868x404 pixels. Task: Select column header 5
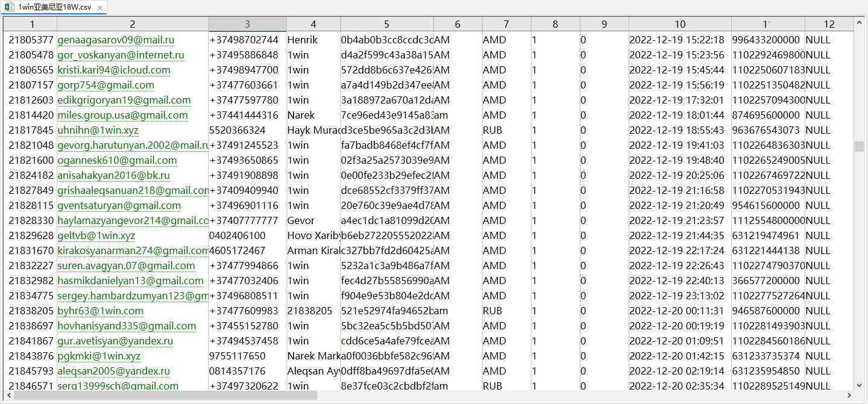pyautogui.click(x=387, y=24)
